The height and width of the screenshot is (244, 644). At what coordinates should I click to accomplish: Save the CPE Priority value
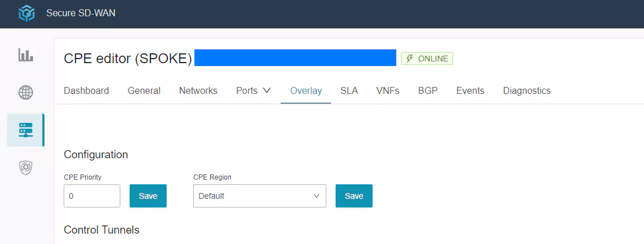148,196
